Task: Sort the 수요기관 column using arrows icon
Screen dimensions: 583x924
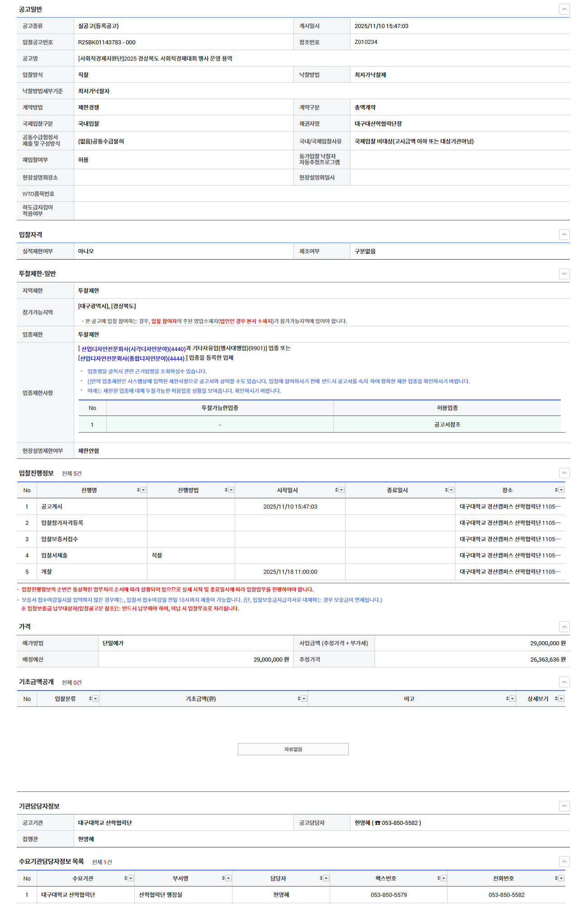Action: 126,878
